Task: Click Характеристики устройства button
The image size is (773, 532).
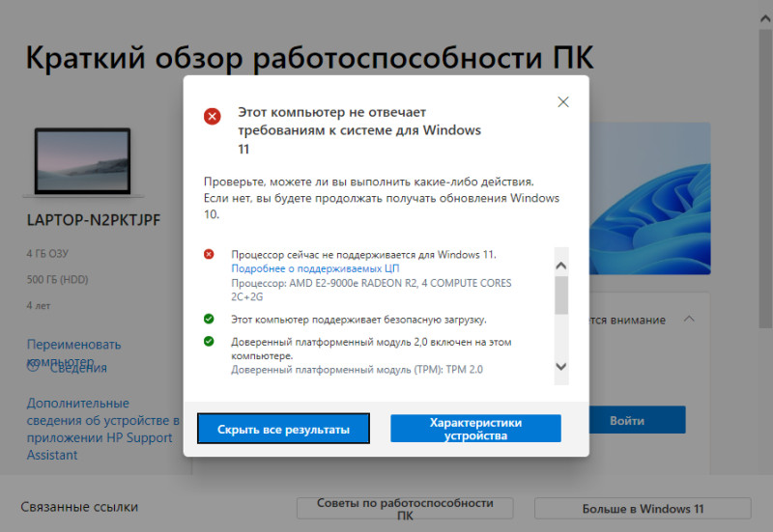Action: tap(475, 429)
